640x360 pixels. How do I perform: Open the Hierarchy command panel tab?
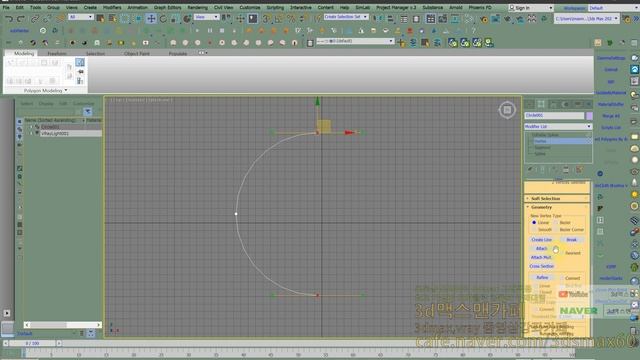tap(553, 104)
